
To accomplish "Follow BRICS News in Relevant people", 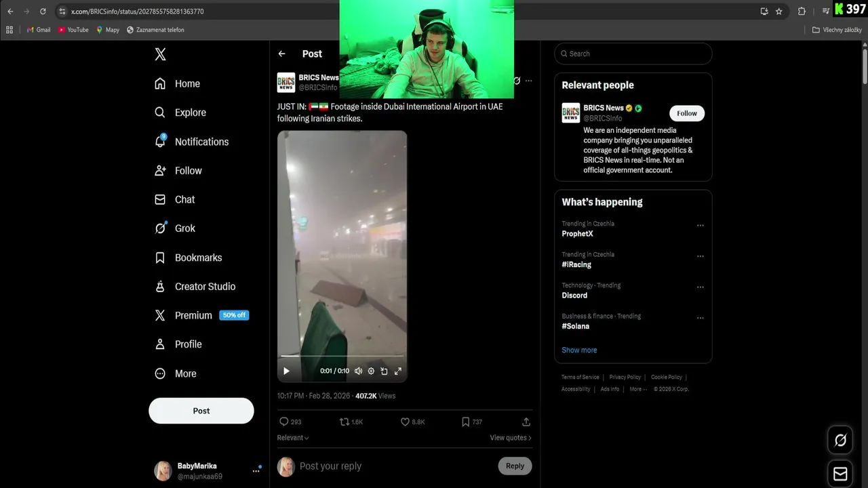I will coord(687,113).
